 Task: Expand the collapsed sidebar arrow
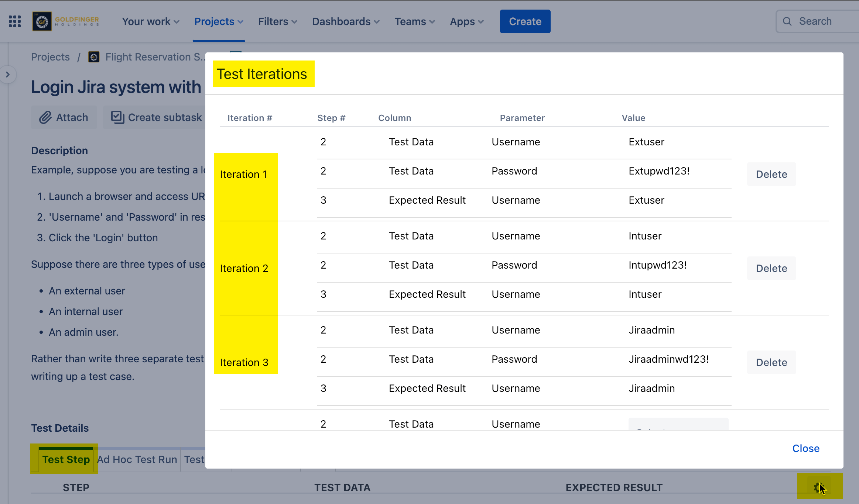pos(8,75)
